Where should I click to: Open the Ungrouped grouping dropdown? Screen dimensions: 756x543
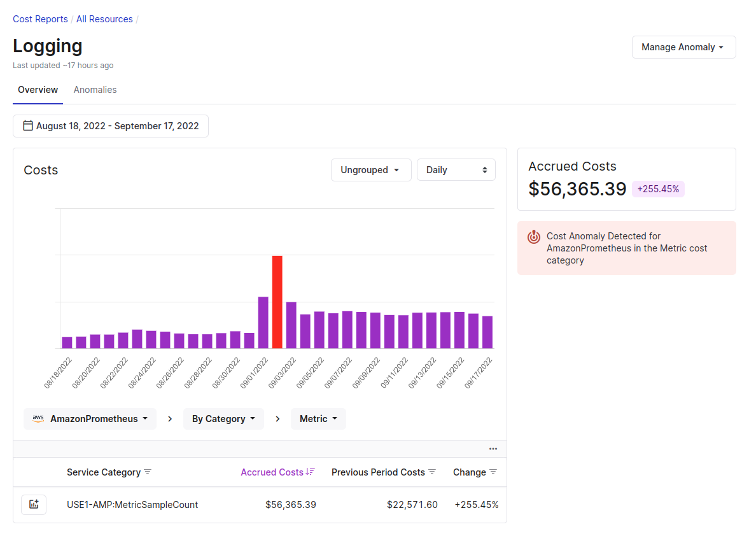tap(371, 170)
